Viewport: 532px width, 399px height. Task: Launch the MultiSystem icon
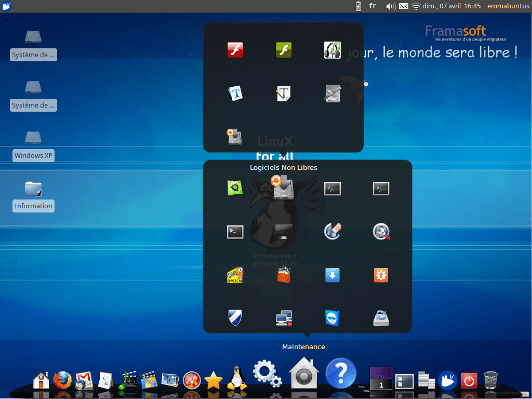tap(235, 275)
